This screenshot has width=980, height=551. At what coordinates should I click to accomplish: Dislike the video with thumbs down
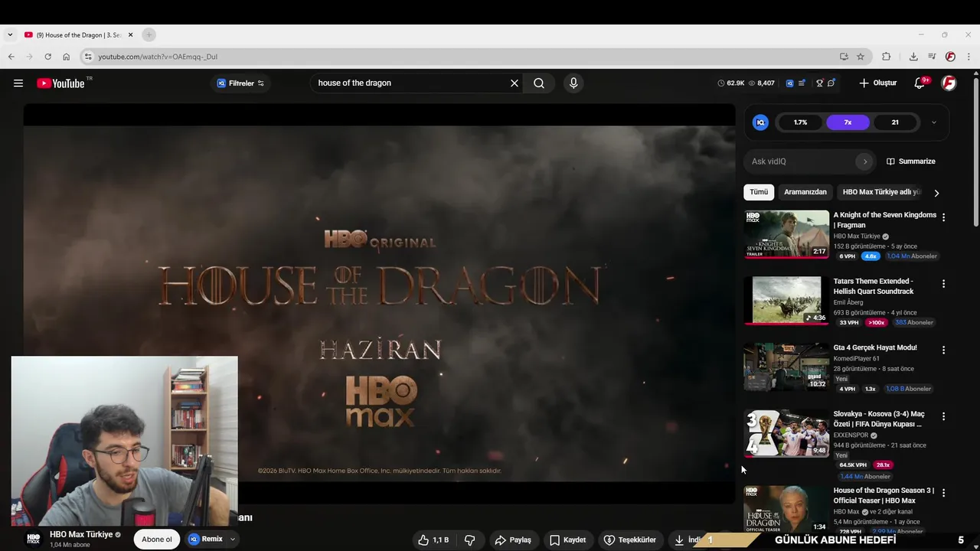(470, 540)
